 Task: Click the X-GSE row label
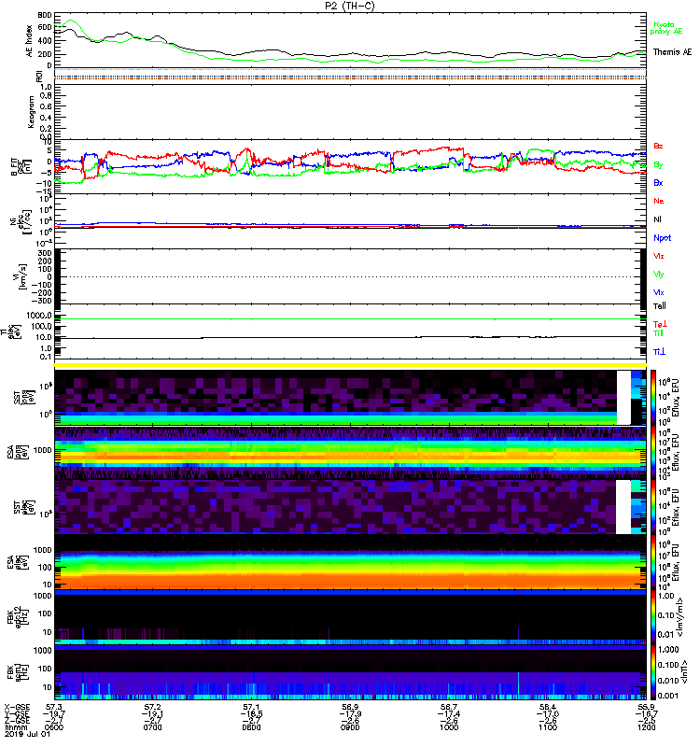(17, 707)
